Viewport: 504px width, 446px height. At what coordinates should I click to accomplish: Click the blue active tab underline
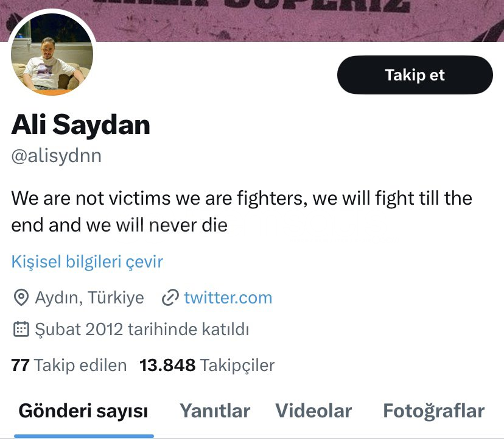[84, 436]
